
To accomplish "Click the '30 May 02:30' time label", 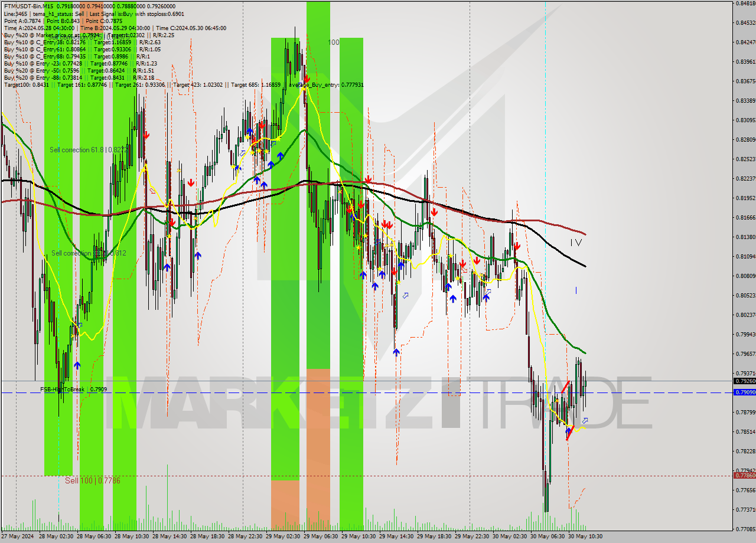I will 510,537.
